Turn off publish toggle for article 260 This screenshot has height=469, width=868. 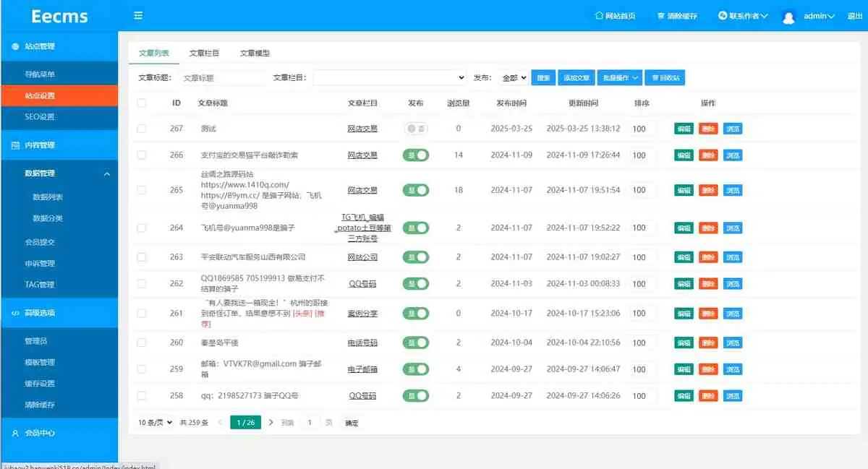point(416,343)
